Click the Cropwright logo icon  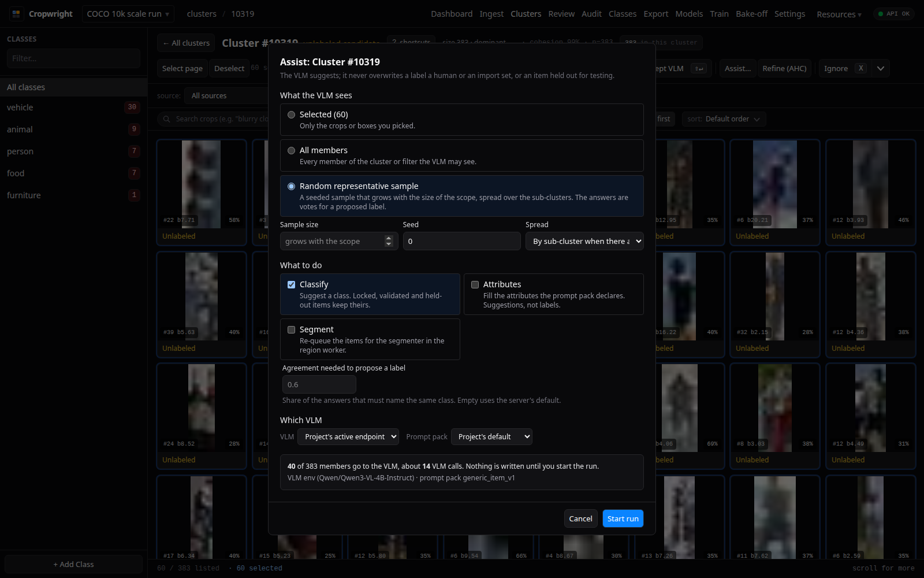pyautogui.click(x=16, y=14)
